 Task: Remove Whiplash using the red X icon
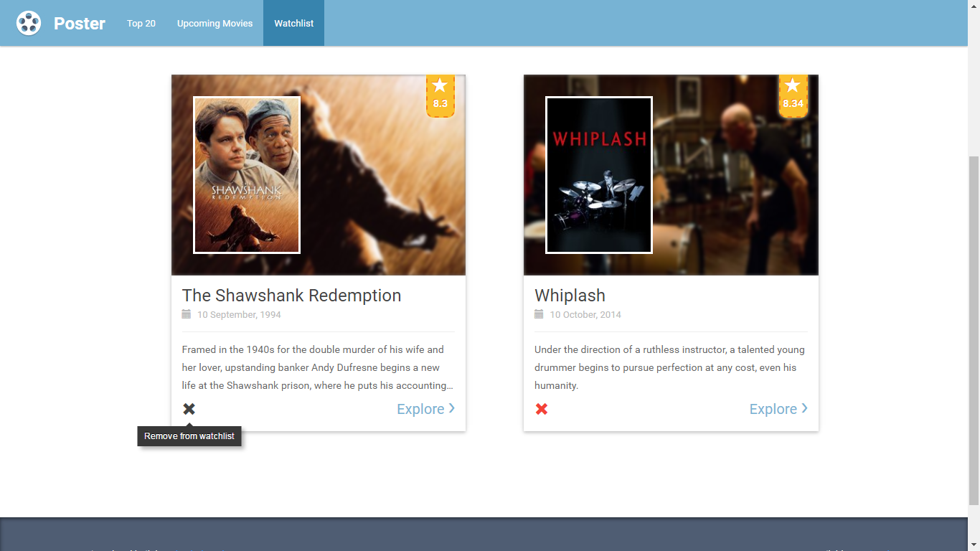point(542,409)
